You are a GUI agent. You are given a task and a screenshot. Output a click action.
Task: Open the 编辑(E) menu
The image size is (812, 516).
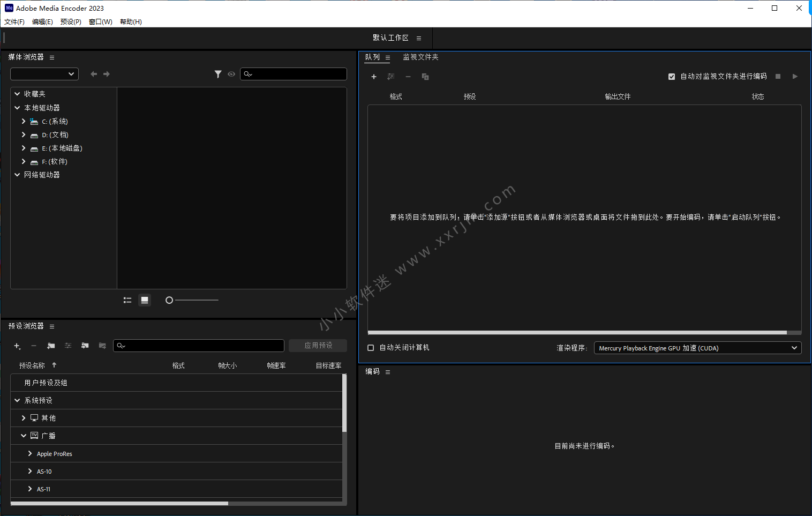(x=42, y=22)
